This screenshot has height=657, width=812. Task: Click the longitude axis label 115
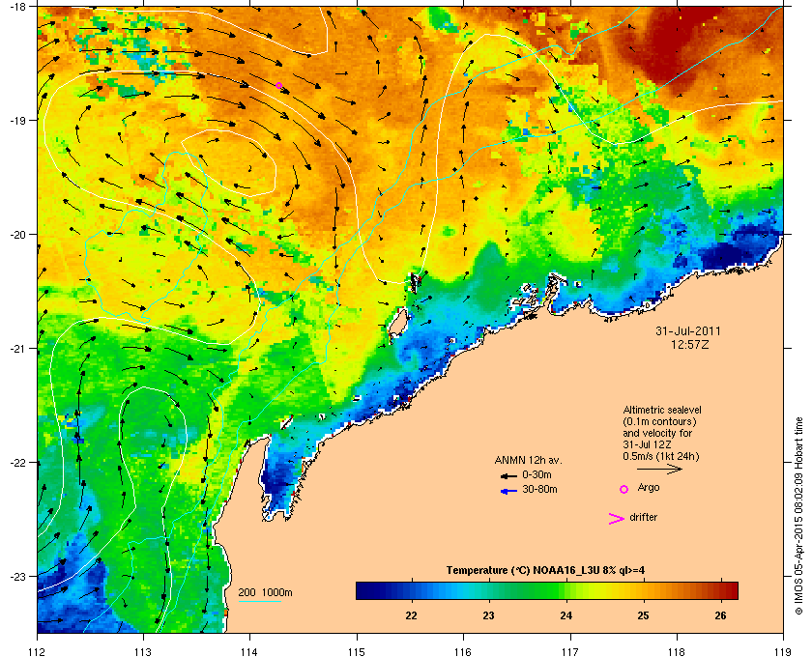pyautogui.click(x=357, y=652)
